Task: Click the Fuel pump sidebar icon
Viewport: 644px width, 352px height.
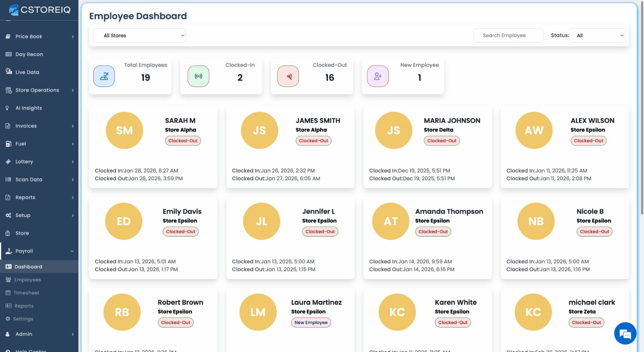Action: point(8,144)
